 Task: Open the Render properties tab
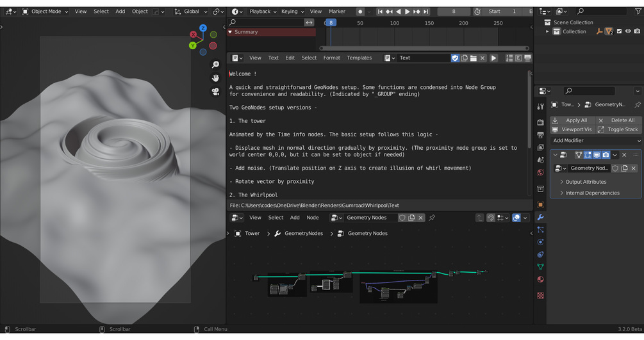[x=540, y=122]
